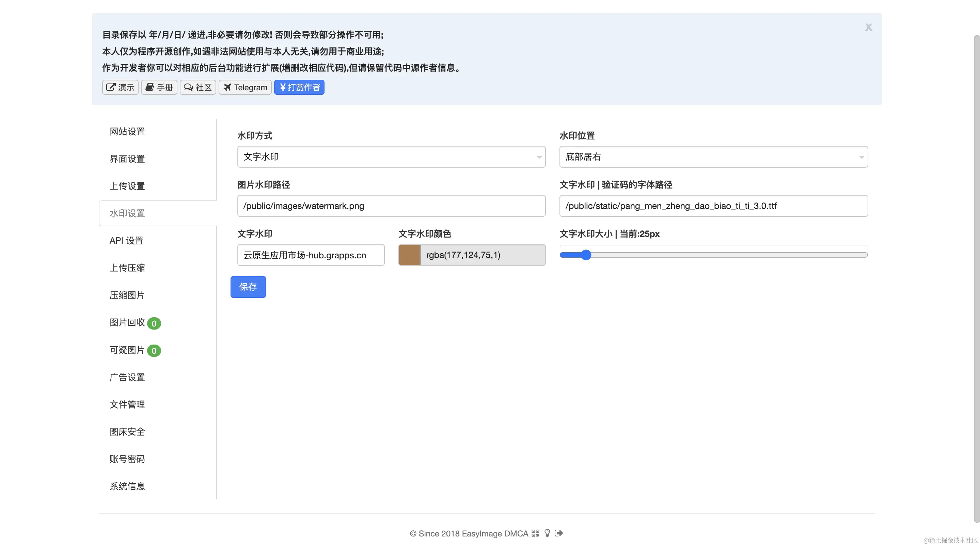980x546 pixels.
Task: Click the logout arrow icon in footer
Action: [x=558, y=533]
